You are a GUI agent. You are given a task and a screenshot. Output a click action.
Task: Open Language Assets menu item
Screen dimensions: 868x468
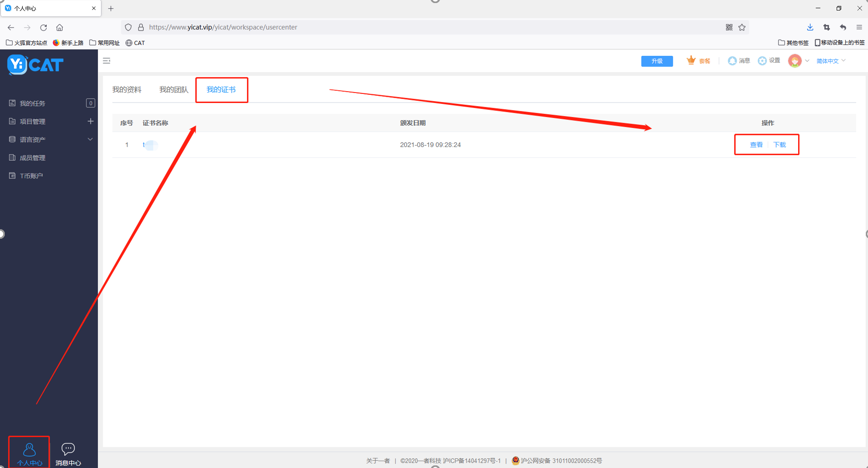[x=32, y=139]
